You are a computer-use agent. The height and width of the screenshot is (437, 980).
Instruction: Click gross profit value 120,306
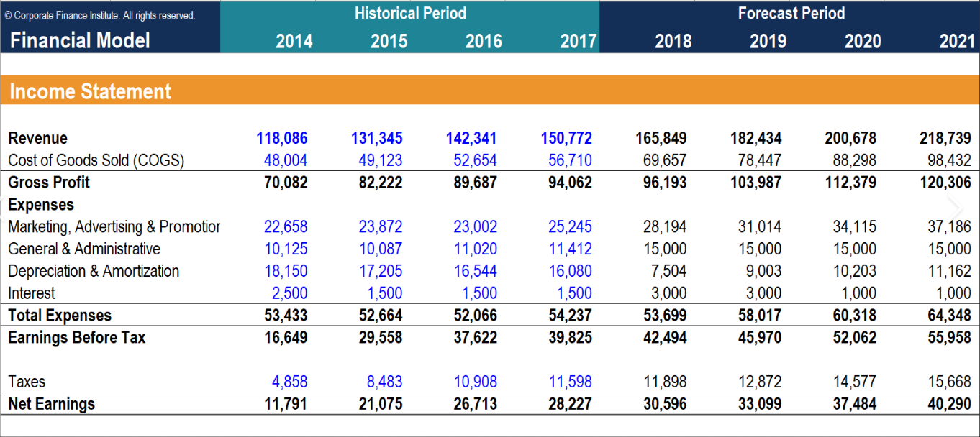(x=945, y=183)
